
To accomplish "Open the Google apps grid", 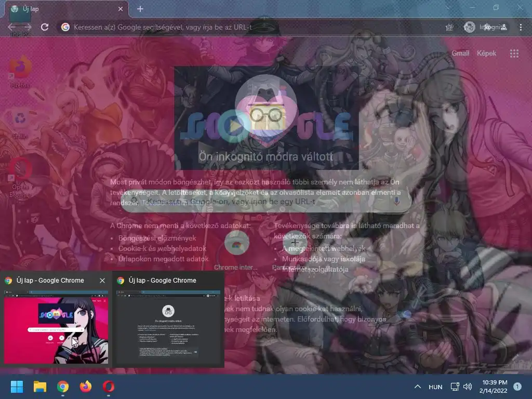I will [514, 54].
